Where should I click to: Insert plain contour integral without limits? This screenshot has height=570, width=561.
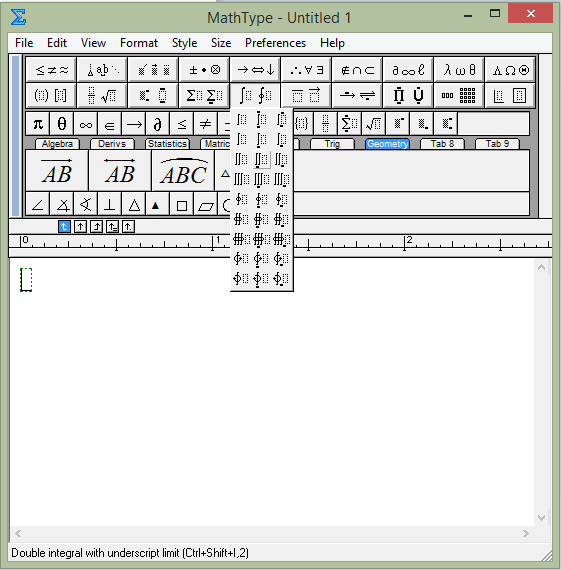pos(242,199)
